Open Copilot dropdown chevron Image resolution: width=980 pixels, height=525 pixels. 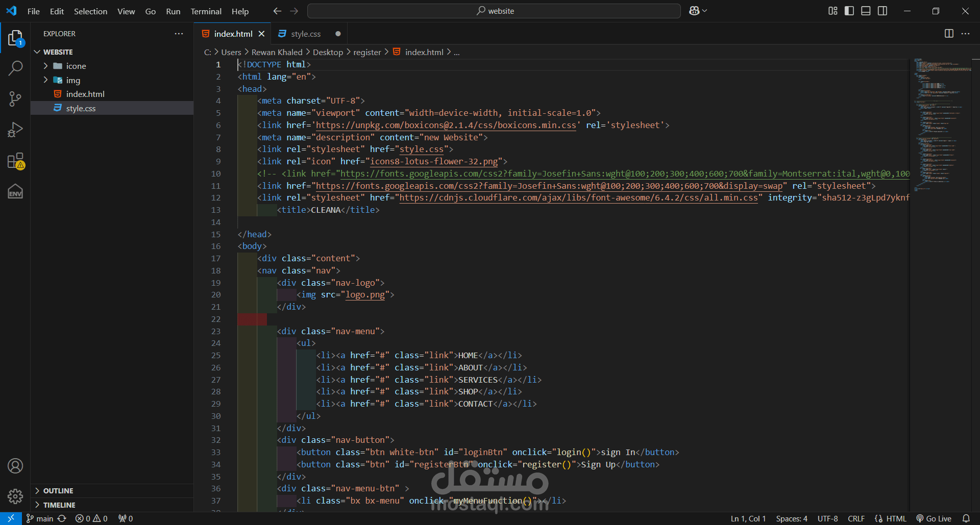[x=705, y=11]
